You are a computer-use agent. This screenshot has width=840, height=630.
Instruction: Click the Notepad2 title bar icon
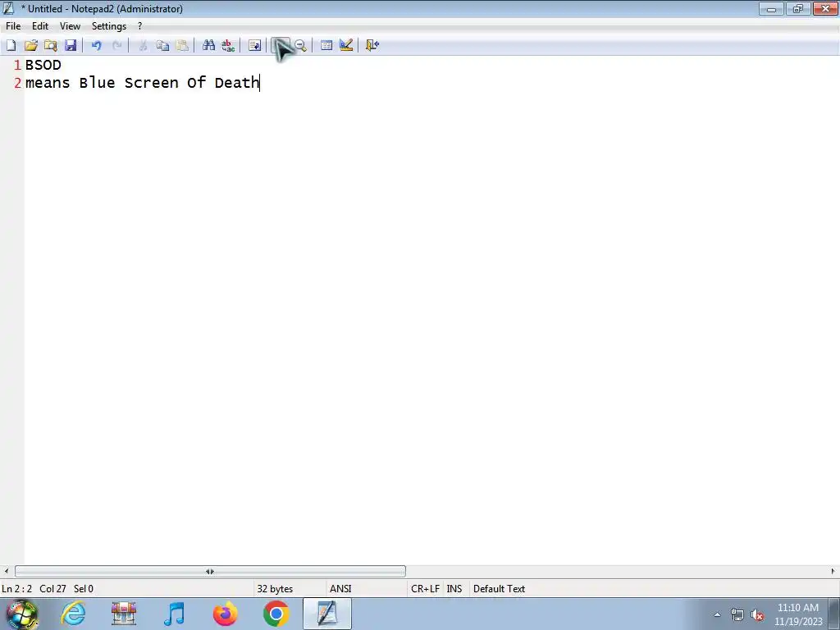pyautogui.click(x=8, y=8)
